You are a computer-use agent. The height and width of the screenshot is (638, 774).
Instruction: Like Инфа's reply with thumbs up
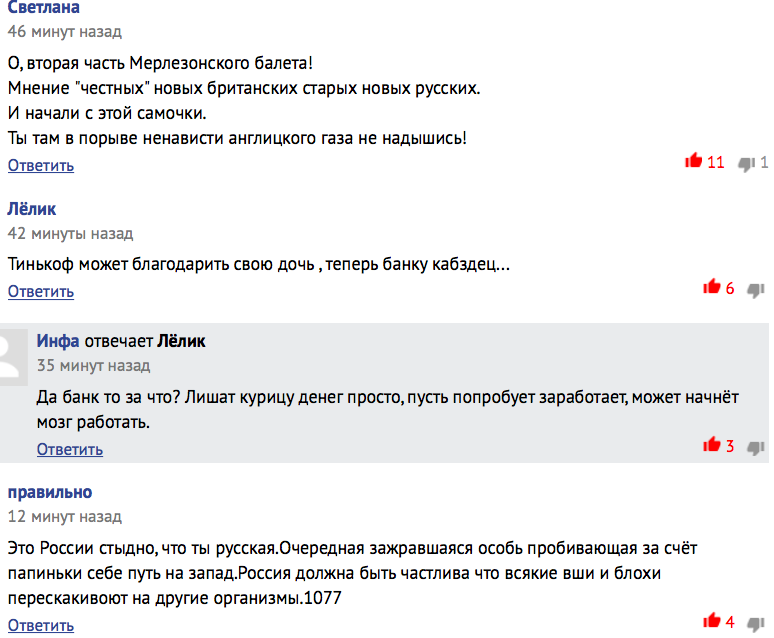pos(712,444)
